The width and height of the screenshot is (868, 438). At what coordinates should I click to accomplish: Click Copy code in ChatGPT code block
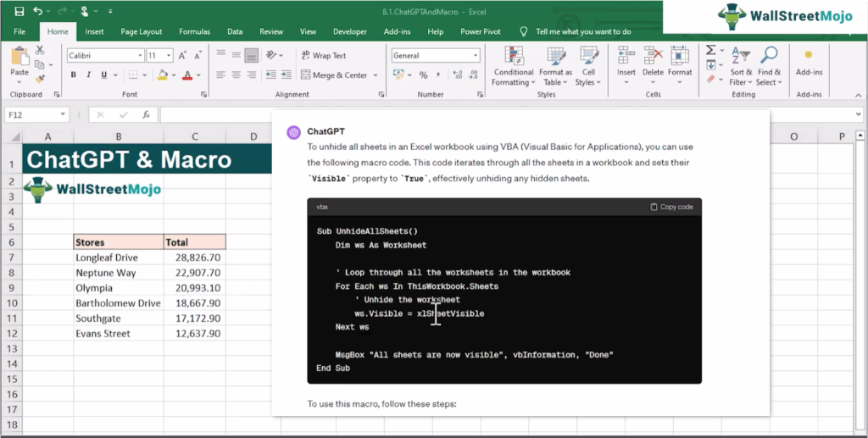click(x=671, y=207)
